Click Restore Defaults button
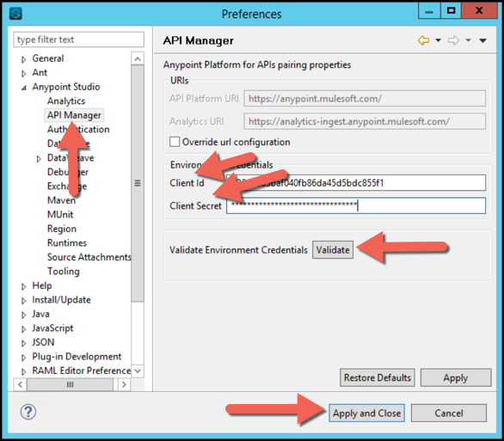 pos(378,377)
